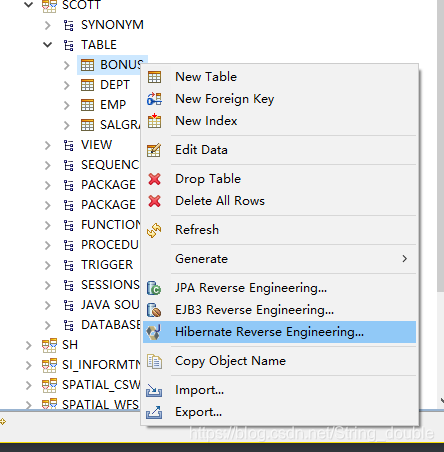Click the DEPT table icon
This screenshot has height=452, width=444.
(87, 85)
